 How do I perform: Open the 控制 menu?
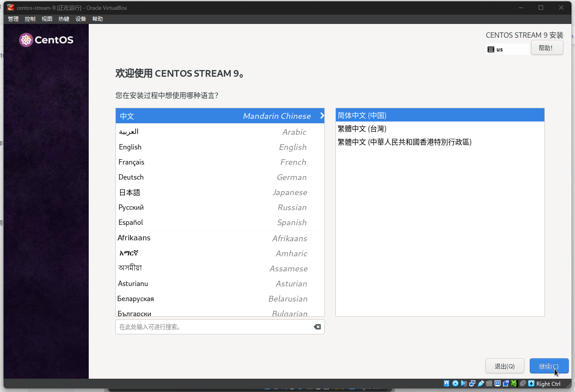pos(30,19)
